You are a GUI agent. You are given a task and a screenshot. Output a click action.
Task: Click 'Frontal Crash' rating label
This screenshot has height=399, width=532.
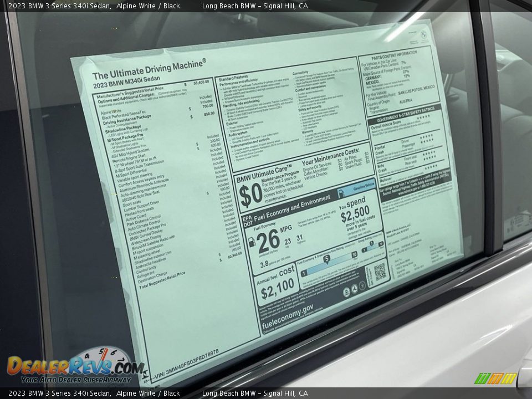click(x=380, y=150)
